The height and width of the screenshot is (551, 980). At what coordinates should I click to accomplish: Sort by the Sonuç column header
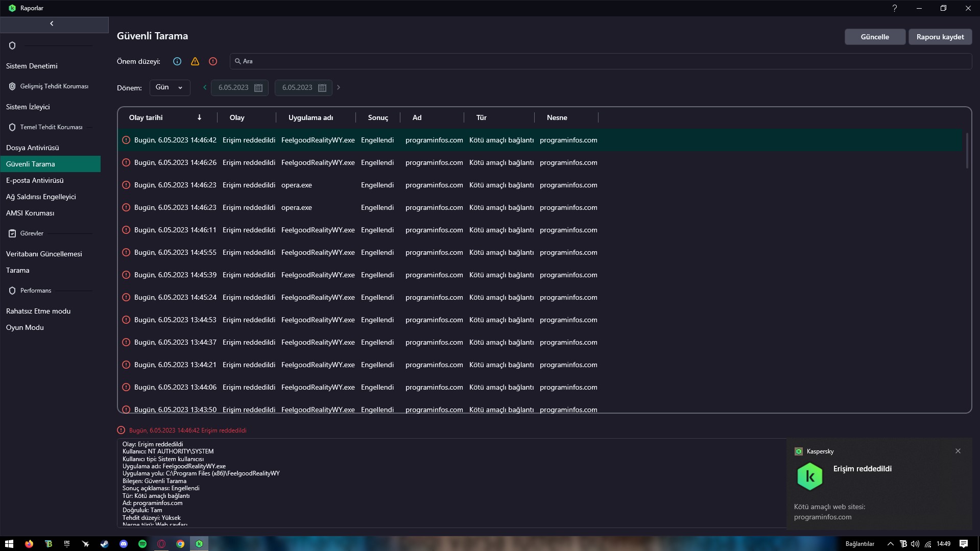point(378,117)
